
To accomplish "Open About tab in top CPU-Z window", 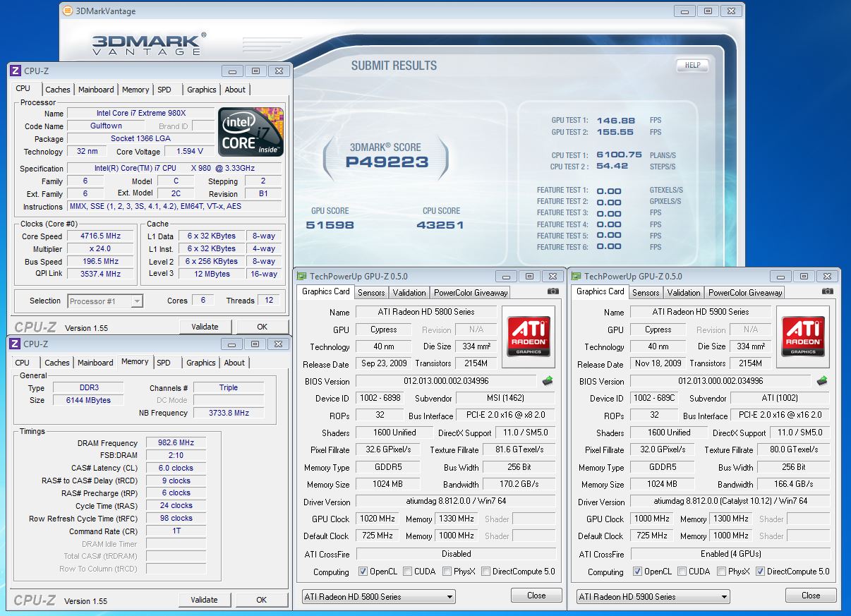I will [235, 90].
